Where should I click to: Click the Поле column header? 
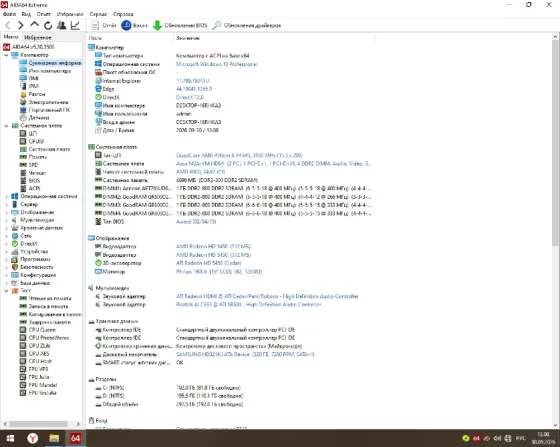click(130, 38)
